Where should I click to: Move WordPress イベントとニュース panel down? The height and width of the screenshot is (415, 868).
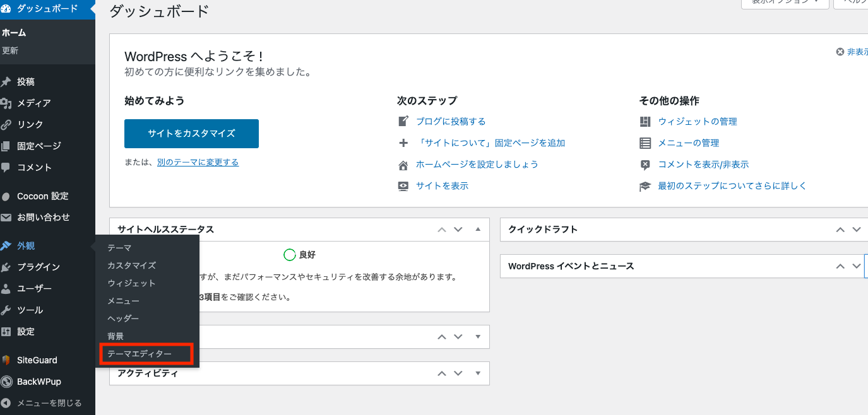click(x=857, y=266)
